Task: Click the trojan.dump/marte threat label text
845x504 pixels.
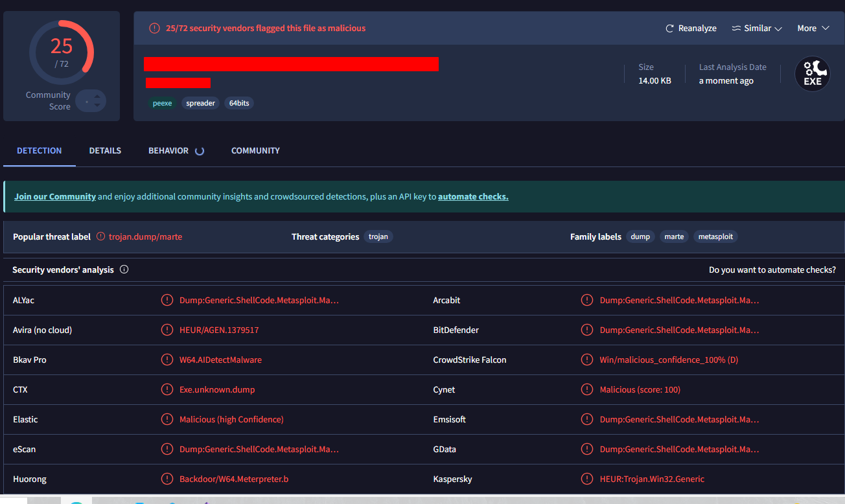Action: (145, 236)
